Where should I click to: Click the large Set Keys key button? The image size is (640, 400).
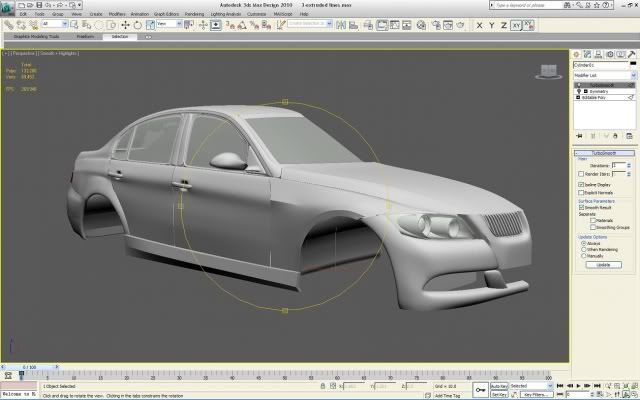coord(480,389)
